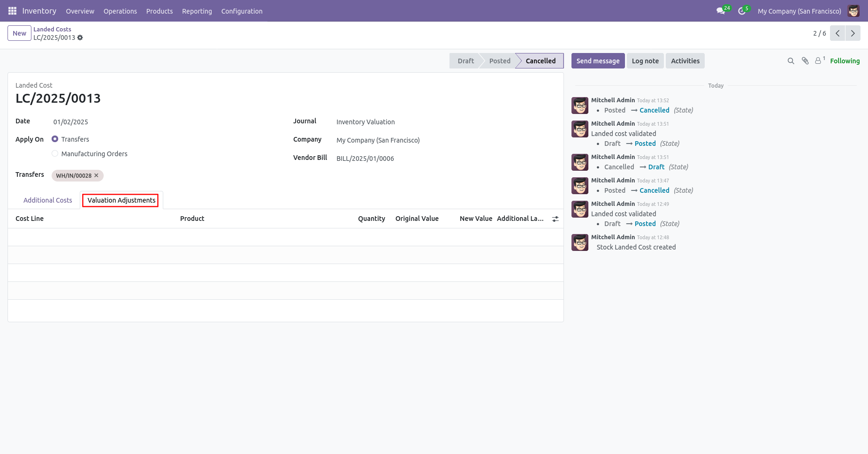The image size is (868, 454).
Task: Click avatar of the 13:52 message
Action: pos(580,106)
